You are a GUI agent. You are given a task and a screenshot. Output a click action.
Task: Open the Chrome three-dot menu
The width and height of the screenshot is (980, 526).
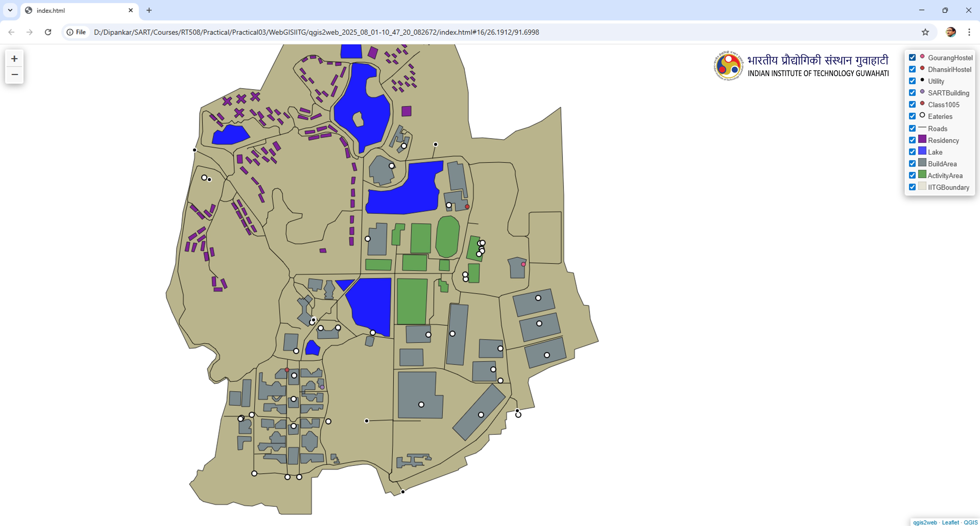[x=969, y=32]
